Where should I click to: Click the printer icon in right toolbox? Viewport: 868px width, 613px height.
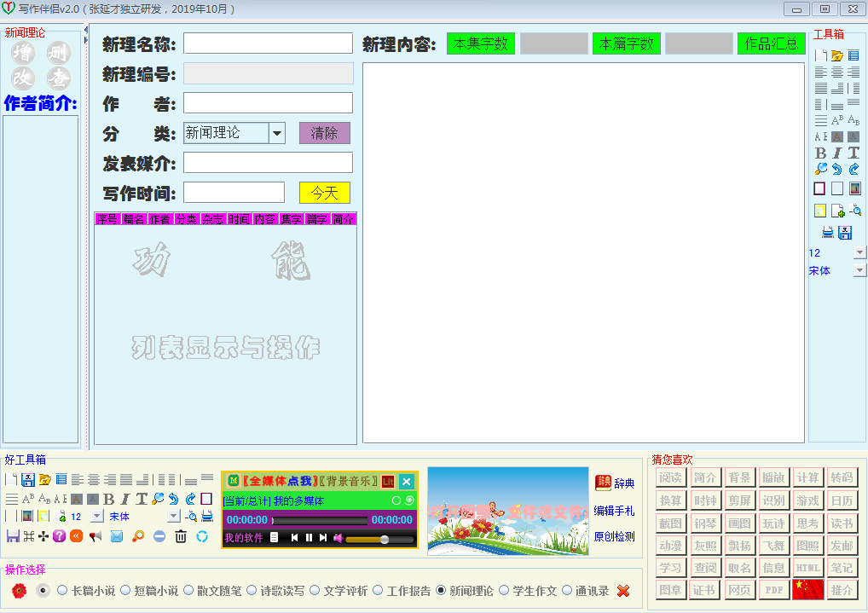pyautogui.click(x=827, y=233)
